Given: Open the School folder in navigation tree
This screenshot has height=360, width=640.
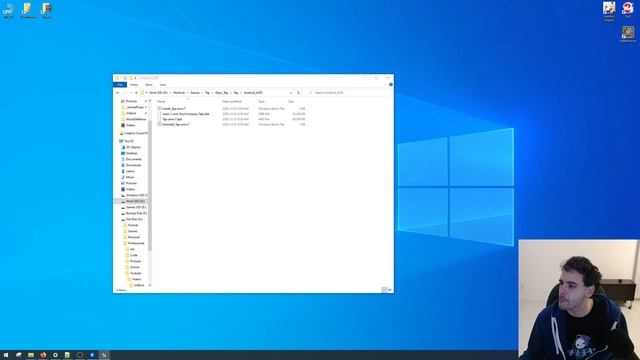Looking at the screenshot, I should tap(133, 267).
